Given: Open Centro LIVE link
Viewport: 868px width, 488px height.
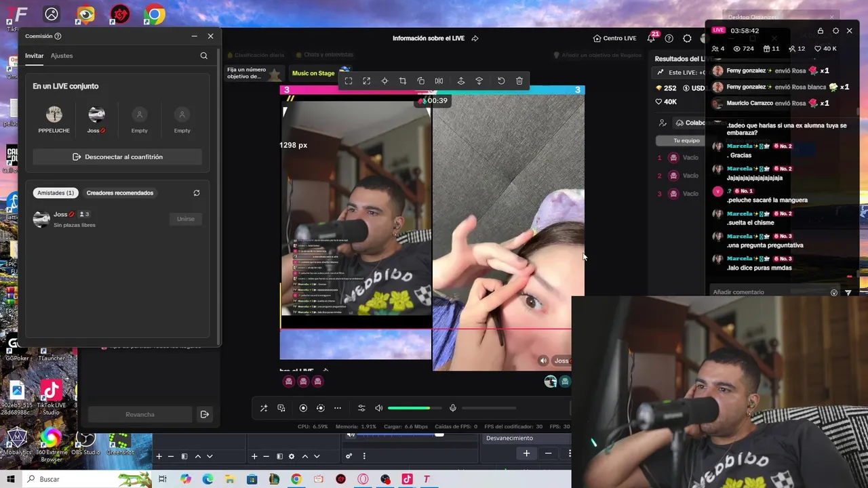Looking at the screenshot, I should pos(614,39).
